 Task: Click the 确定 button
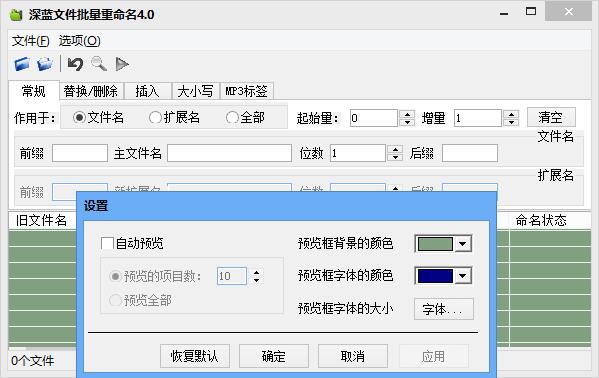pos(274,356)
